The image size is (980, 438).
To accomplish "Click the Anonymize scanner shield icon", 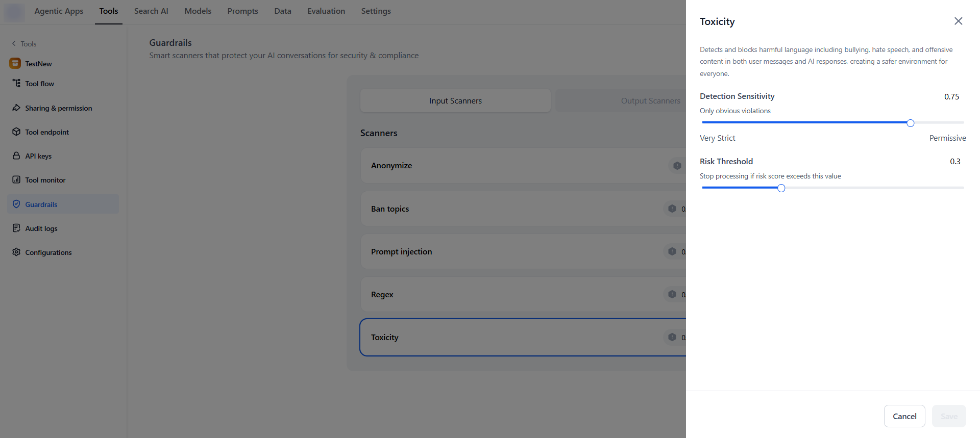I will (x=677, y=166).
